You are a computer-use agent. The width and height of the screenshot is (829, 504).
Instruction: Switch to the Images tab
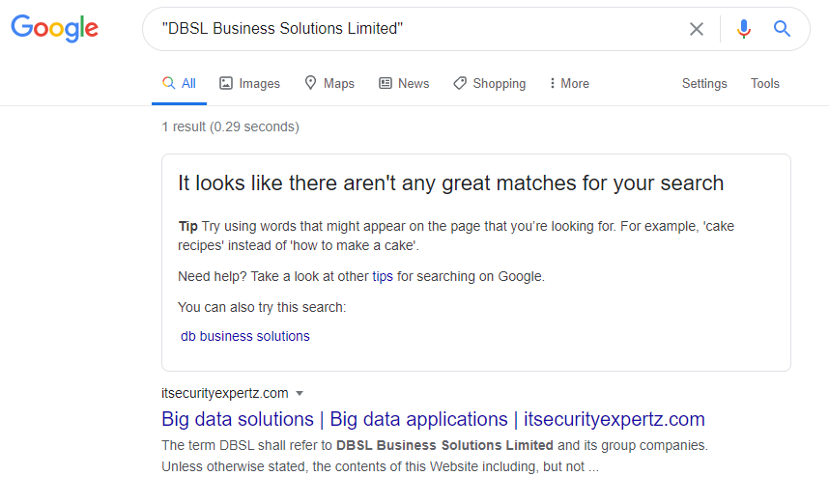point(249,83)
